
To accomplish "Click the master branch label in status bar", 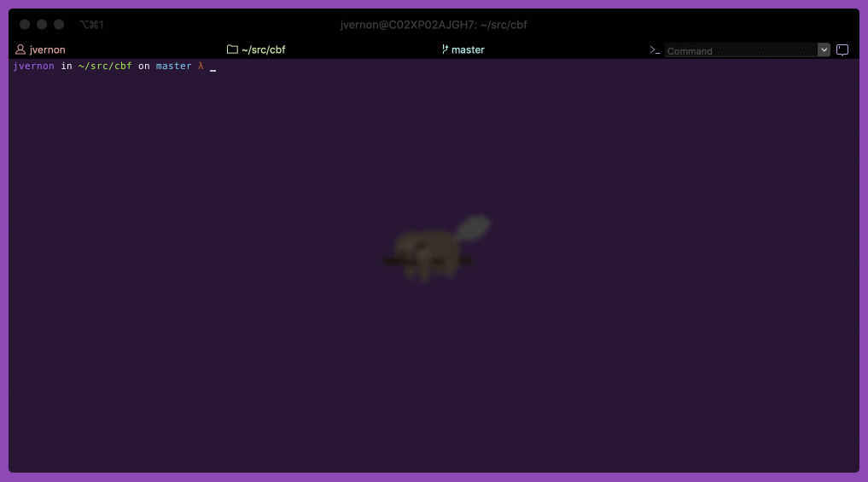I will 468,49.
